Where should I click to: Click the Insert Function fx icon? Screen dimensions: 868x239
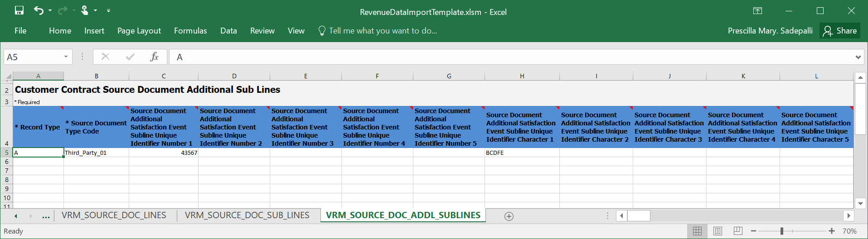coord(155,57)
